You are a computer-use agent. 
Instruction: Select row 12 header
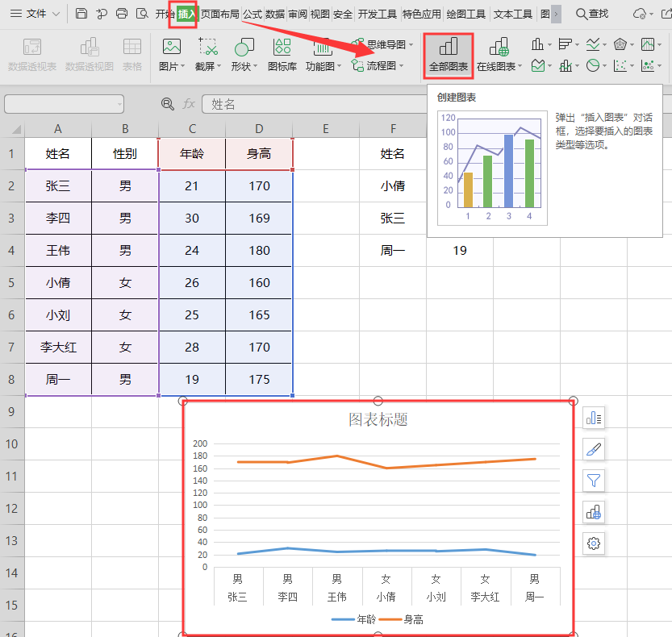[x=12, y=509]
